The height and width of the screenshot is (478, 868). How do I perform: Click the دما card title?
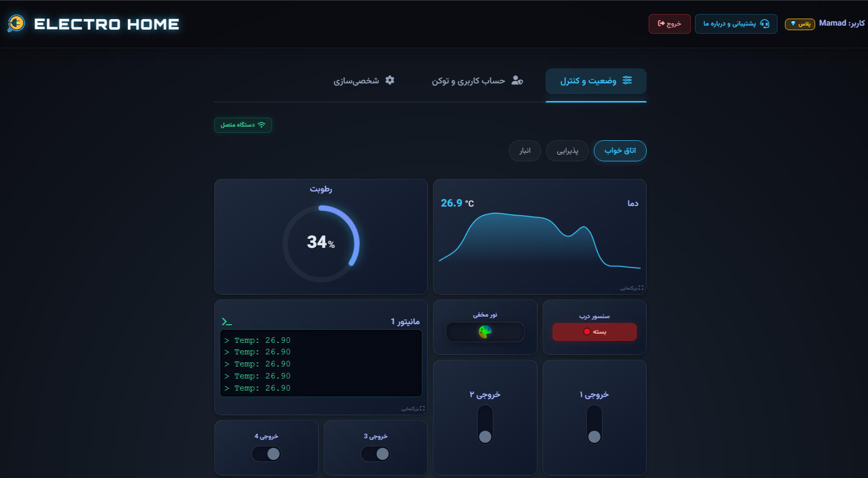click(633, 203)
